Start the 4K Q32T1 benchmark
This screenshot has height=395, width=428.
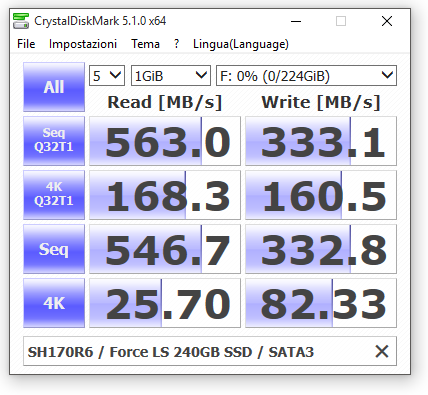(54, 195)
